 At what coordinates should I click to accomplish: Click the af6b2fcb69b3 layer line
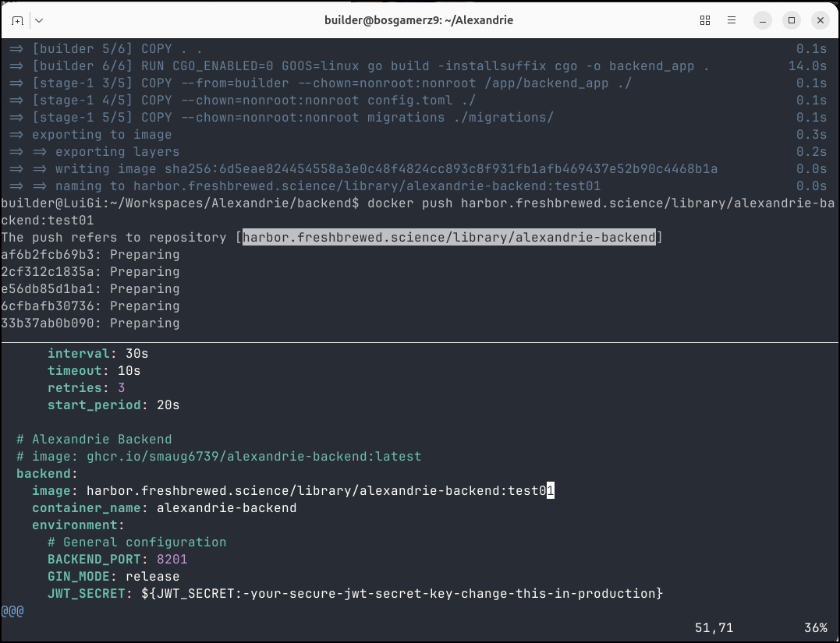tap(90, 255)
